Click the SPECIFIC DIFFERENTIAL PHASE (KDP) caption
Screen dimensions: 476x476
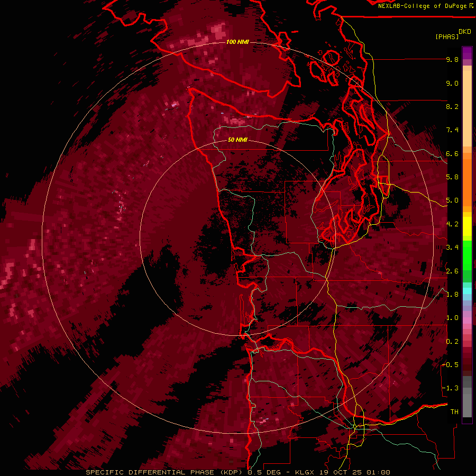pos(166,472)
